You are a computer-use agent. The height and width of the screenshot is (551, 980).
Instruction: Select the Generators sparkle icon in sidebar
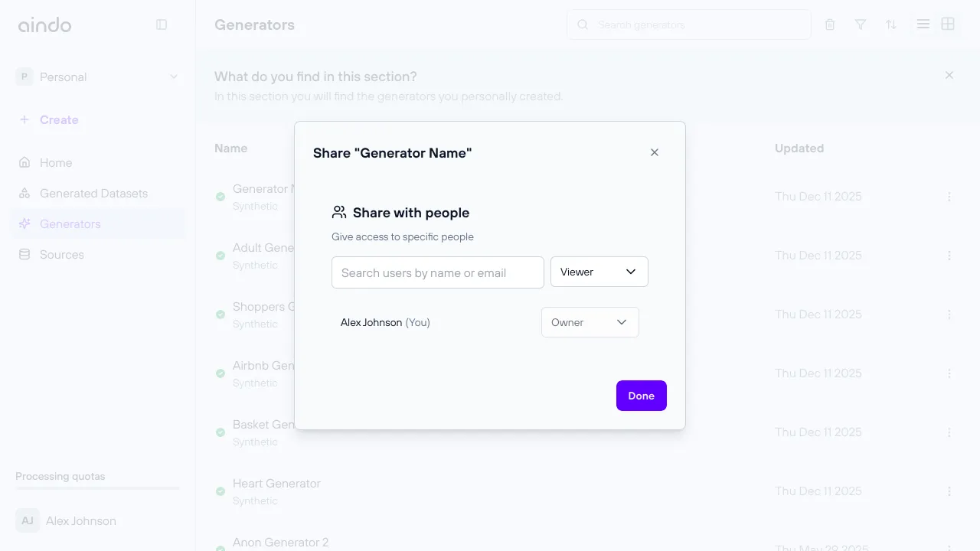click(26, 223)
